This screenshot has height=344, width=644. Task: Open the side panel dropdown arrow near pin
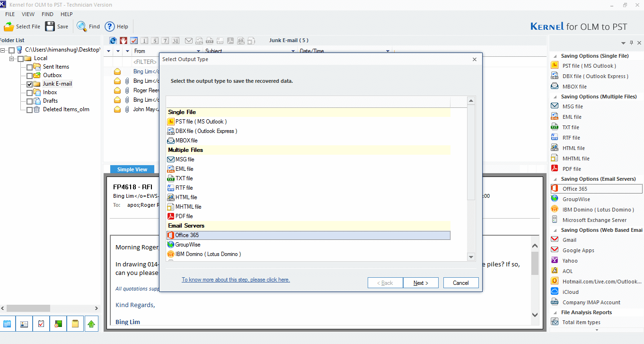(623, 43)
